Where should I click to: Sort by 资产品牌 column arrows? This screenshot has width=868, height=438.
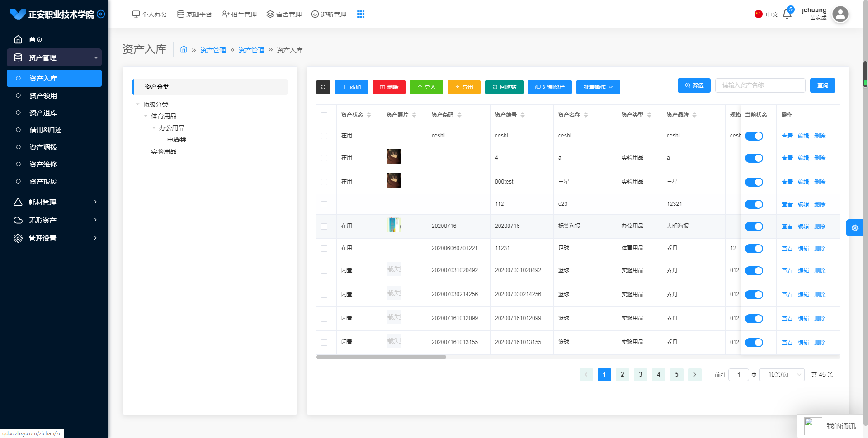click(694, 115)
